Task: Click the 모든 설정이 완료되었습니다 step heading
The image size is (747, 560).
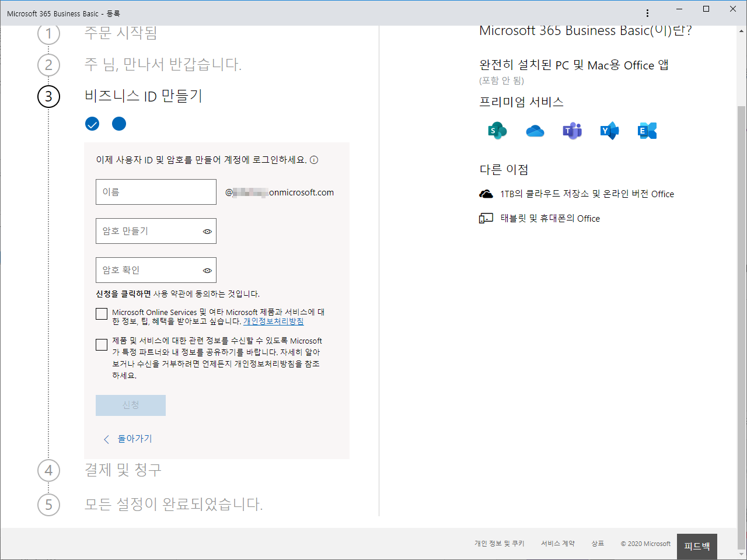Action: point(174,505)
